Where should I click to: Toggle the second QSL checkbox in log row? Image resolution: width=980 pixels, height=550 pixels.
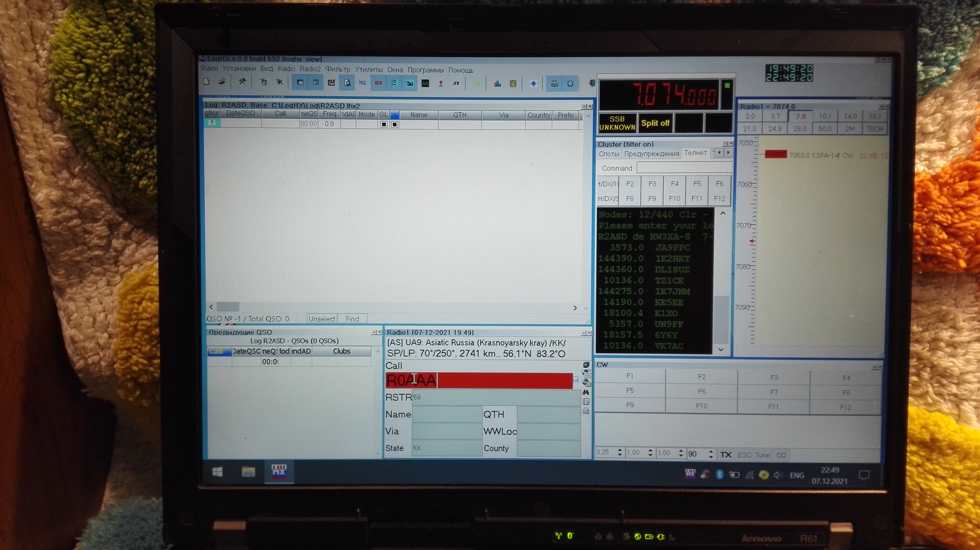(x=395, y=124)
